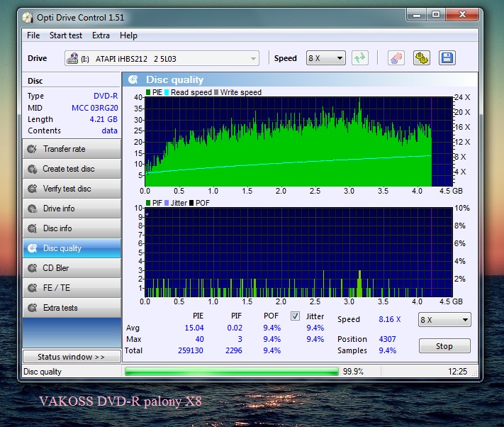The image size is (504, 427).
Task: Click the Read speed cyan legend swatch
Action: [x=167, y=92]
